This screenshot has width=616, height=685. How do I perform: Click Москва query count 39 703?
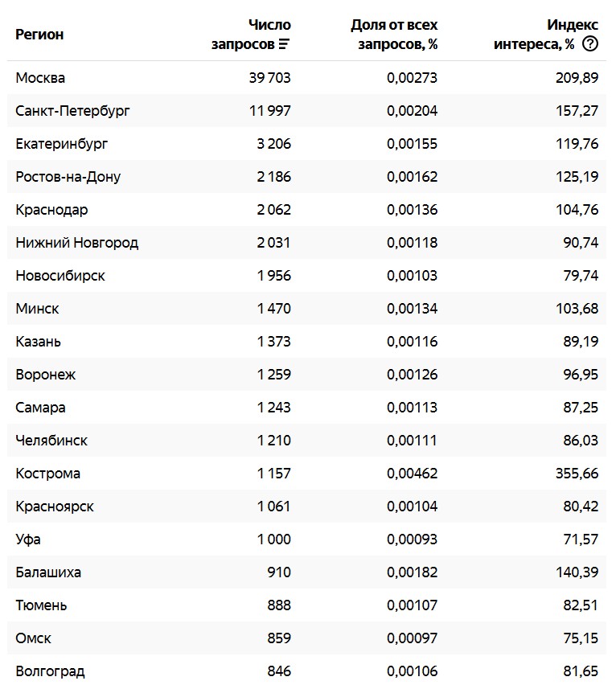(x=269, y=78)
